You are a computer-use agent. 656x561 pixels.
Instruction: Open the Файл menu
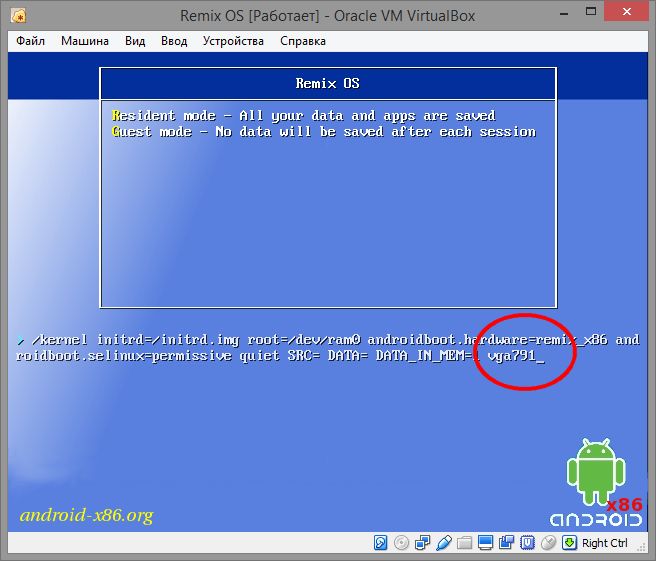point(30,41)
